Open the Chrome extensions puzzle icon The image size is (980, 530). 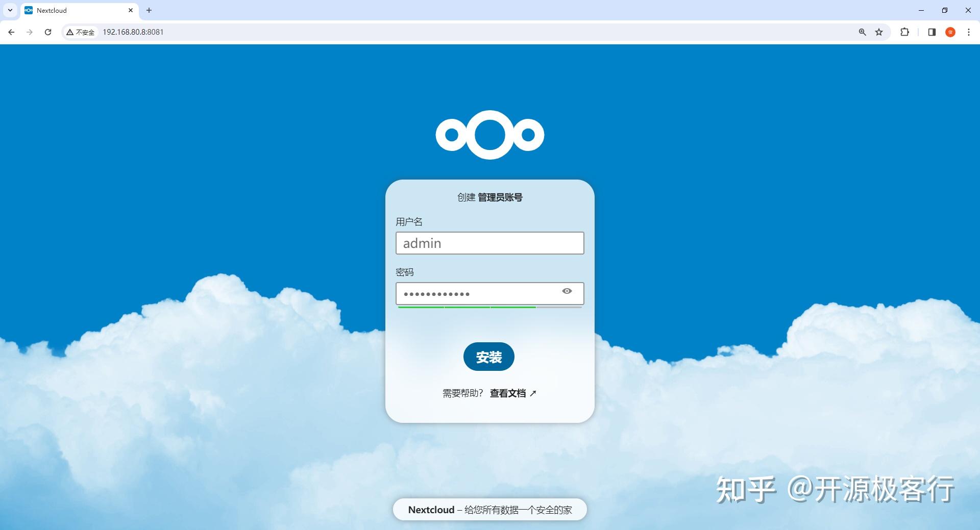point(905,32)
